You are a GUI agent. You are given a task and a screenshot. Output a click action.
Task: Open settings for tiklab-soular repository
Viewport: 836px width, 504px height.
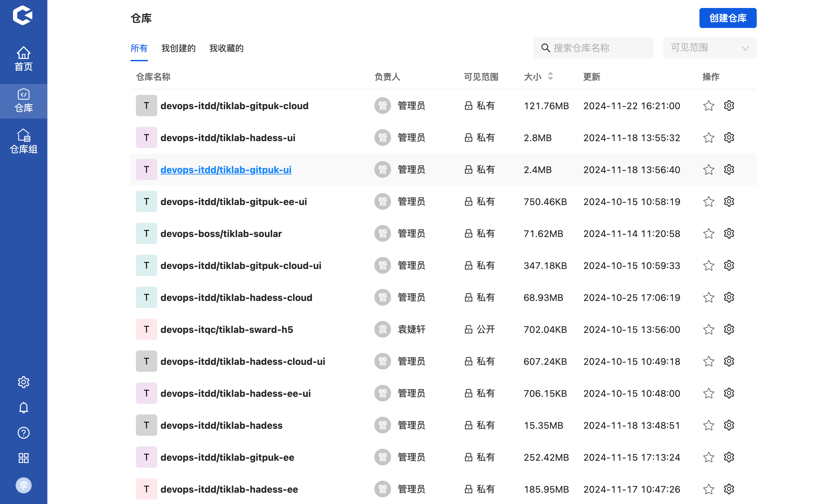pos(729,233)
